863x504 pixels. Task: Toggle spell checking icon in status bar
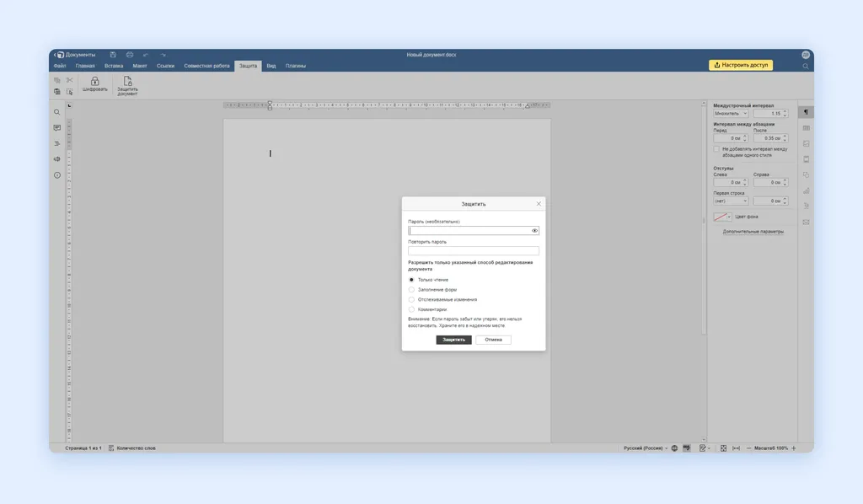(x=686, y=448)
